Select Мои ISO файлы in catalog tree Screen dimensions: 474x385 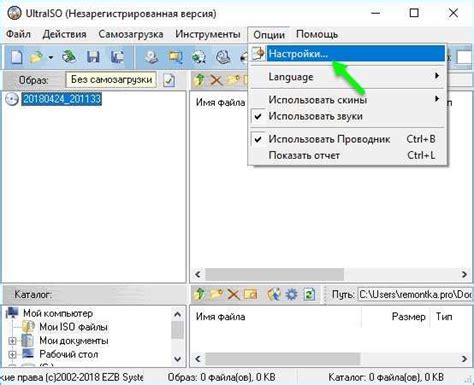pyautogui.click(x=73, y=327)
